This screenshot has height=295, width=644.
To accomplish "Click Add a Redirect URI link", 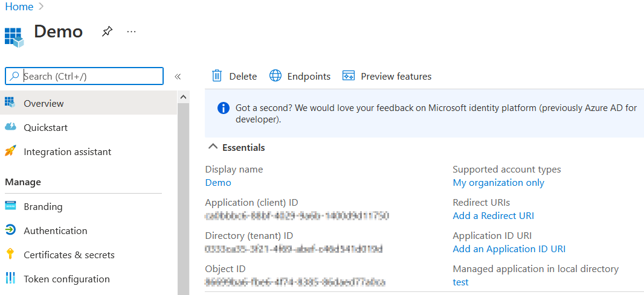I will coord(493,215).
